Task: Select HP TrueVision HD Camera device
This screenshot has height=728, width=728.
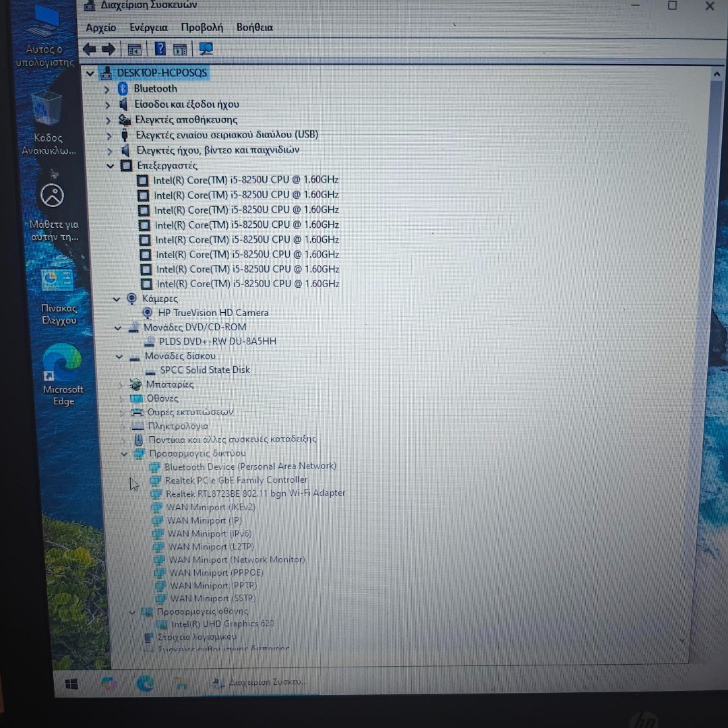Action: tap(213, 313)
